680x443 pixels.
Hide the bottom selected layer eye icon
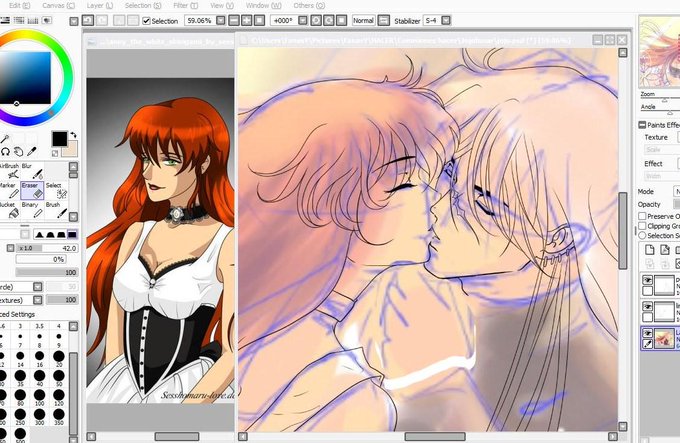(x=647, y=333)
